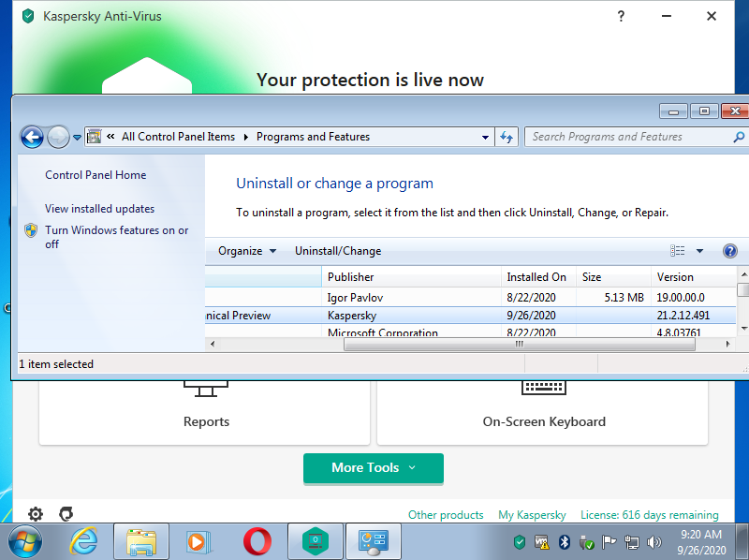
Task: Click Programs and Features breadcrumb
Action: pos(313,137)
